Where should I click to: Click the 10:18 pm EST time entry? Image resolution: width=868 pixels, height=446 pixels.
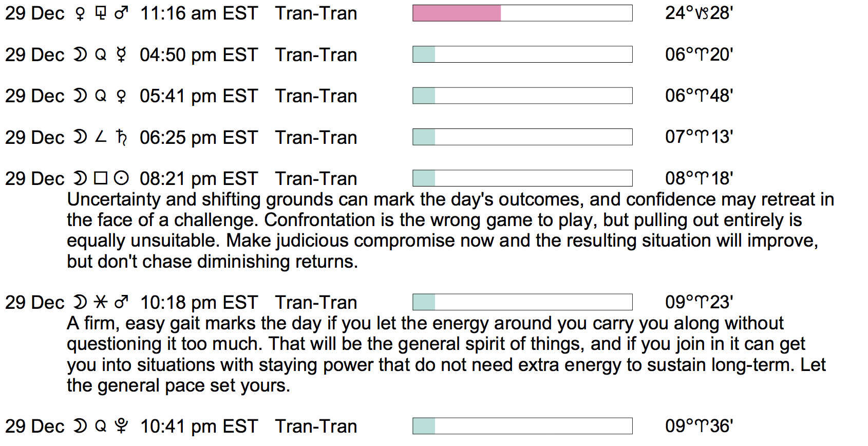tap(199, 302)
